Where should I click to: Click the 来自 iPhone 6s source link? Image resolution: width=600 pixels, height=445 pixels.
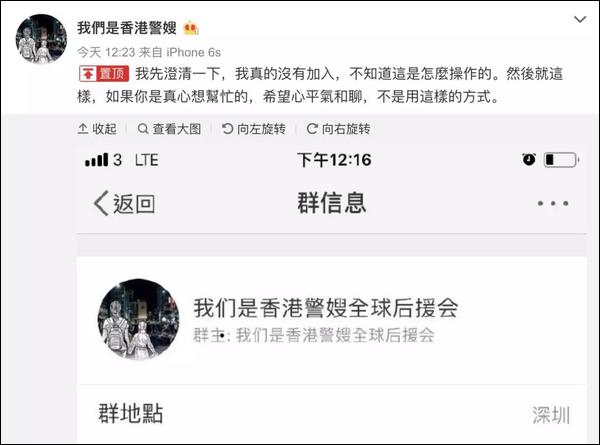coord(180,52)
